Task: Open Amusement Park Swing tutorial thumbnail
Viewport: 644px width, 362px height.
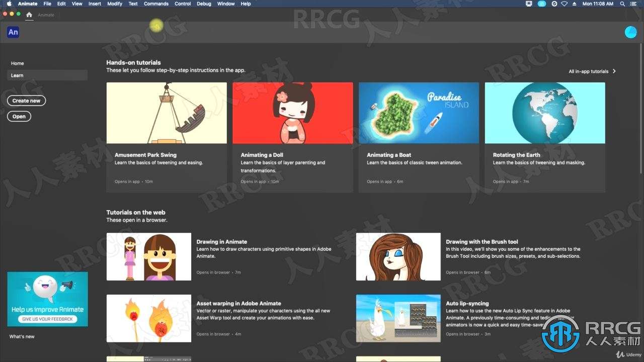Action: coord(167,113)
